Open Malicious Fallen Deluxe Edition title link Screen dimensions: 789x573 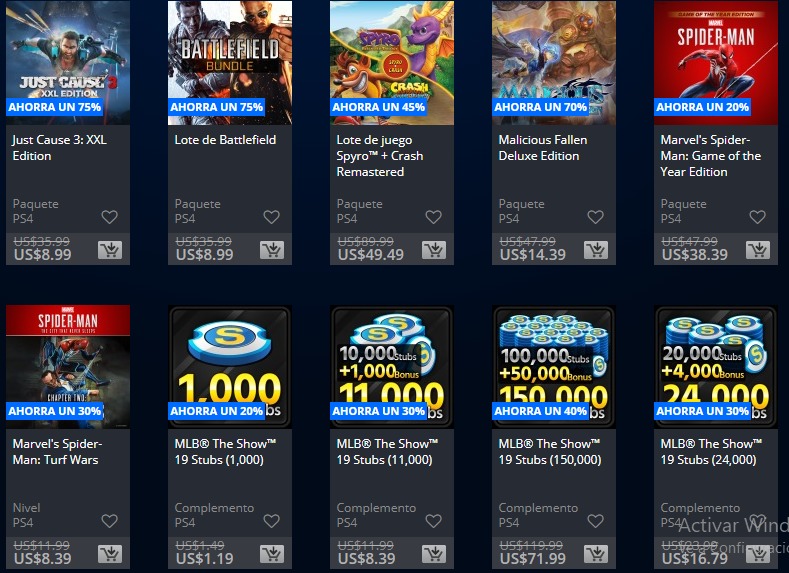543,147
